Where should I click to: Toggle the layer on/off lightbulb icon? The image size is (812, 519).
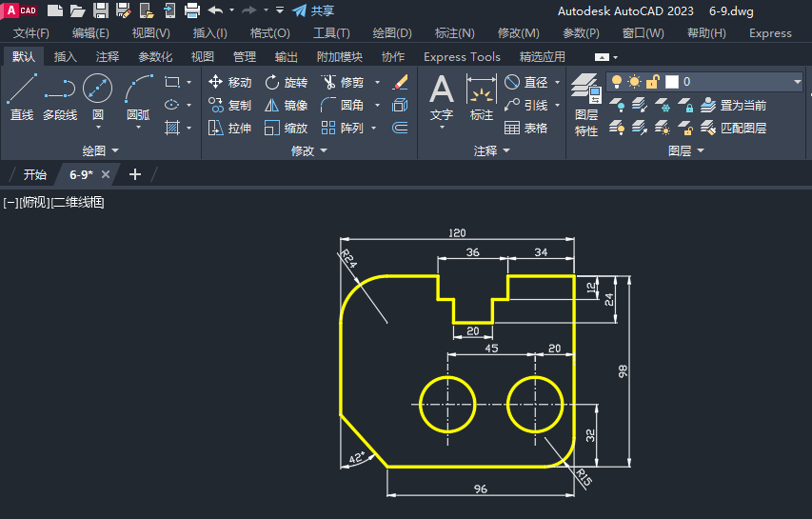(x=617, y=82)
